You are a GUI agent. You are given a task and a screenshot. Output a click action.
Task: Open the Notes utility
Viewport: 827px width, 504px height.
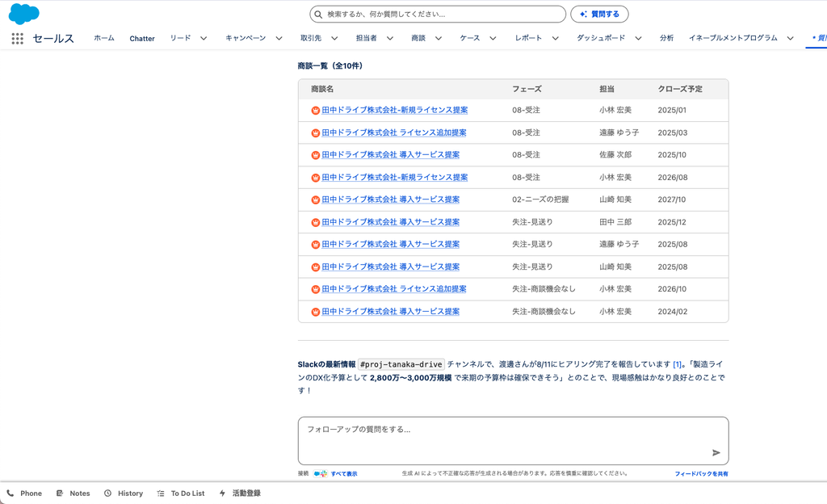point(73,493)
